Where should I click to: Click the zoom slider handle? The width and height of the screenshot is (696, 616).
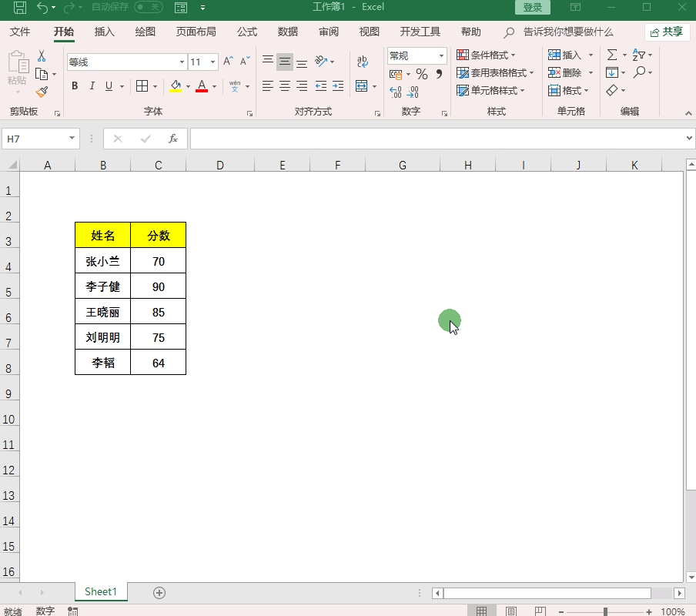(x=605, y=611)
